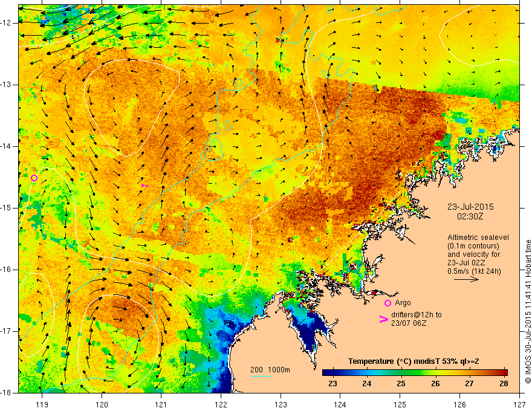Click the longitude axis label 120

(102, 404)
